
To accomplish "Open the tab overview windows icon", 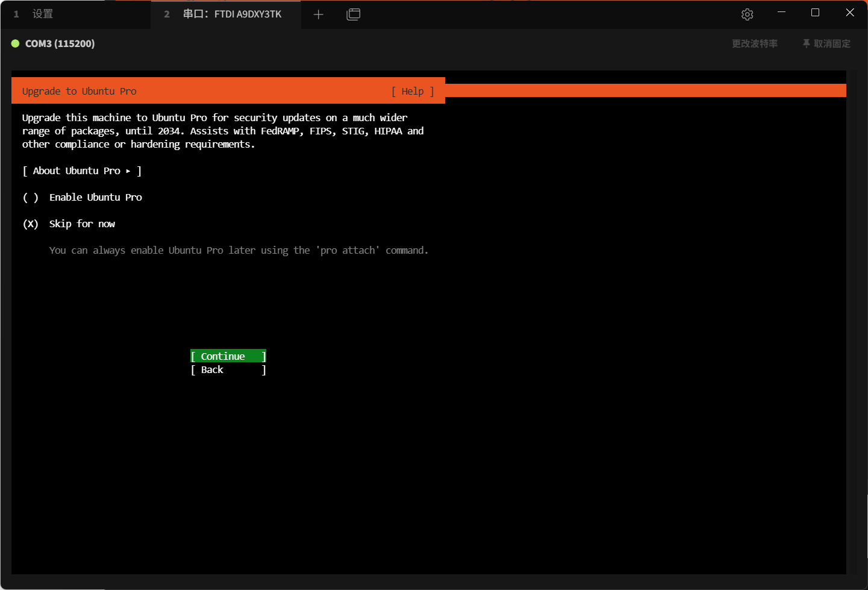I will [x=354, y=14].
